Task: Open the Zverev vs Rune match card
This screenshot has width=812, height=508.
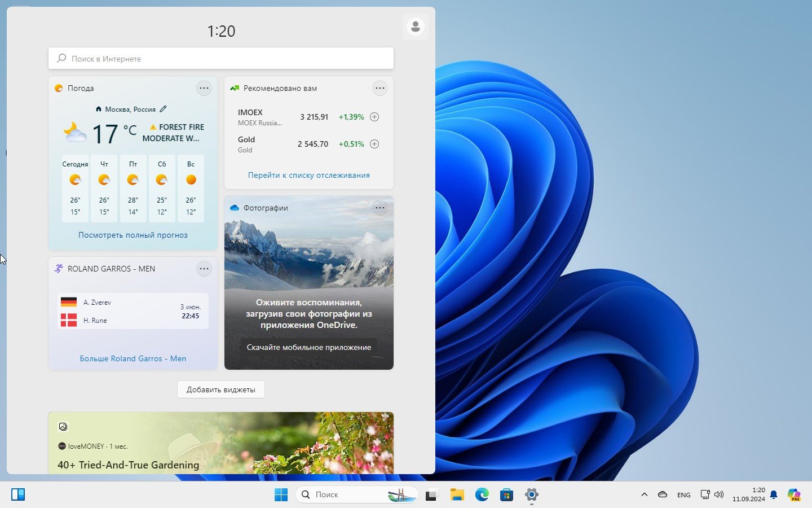Action: click(x=133, y=311)
